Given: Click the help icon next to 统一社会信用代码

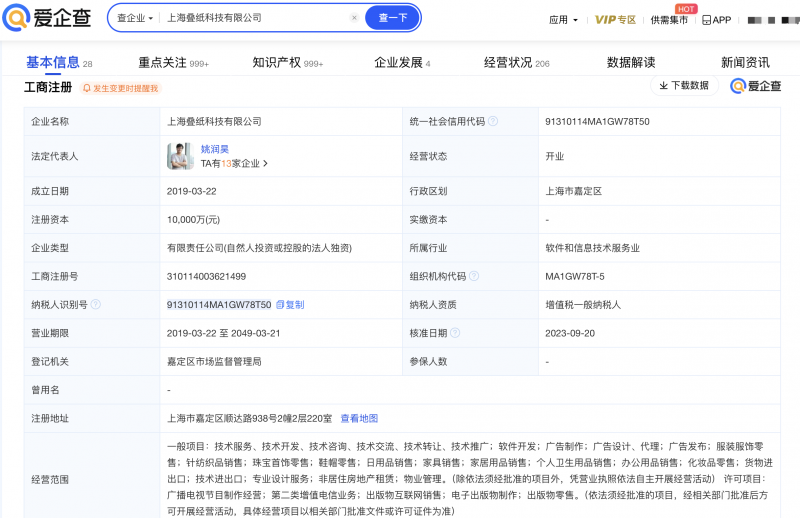Looking at the screenshot, I should click(x=493, y=121).
